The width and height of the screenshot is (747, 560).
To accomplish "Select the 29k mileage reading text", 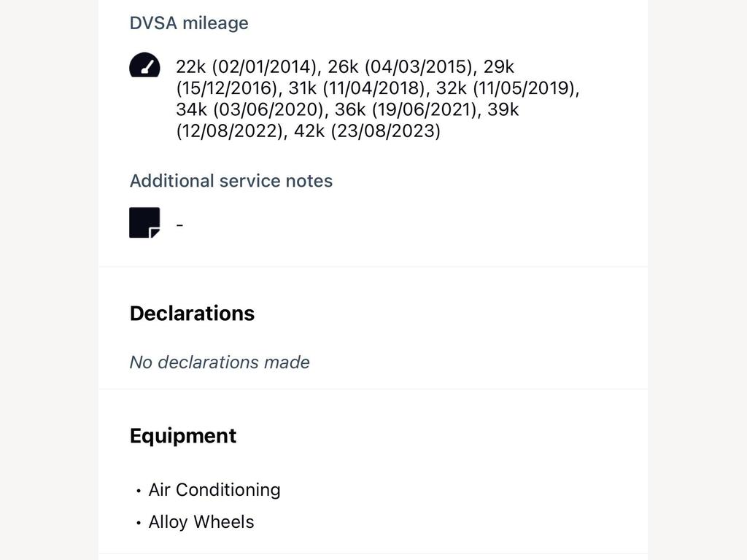I will click(499, 66).
